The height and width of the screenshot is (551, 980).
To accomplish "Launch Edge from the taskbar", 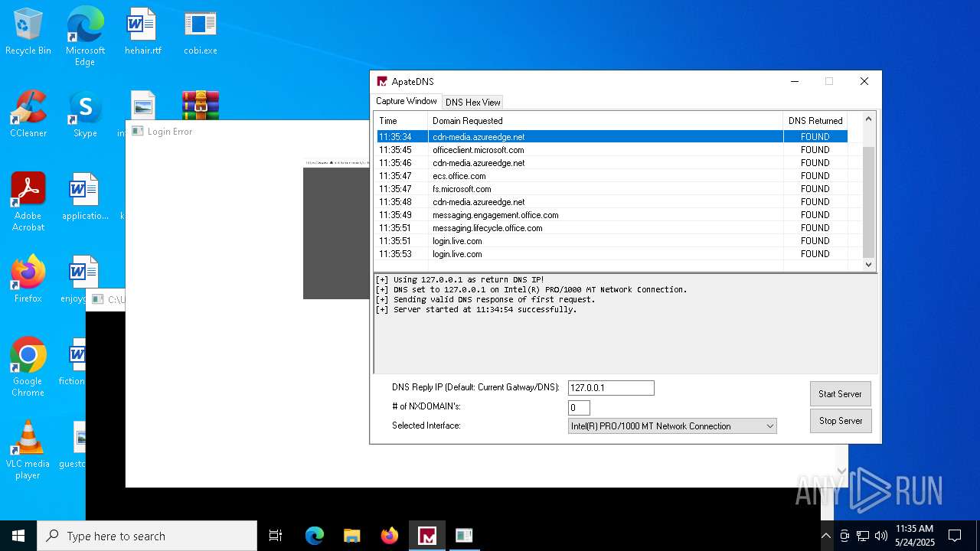I will [x=315, y=536].
